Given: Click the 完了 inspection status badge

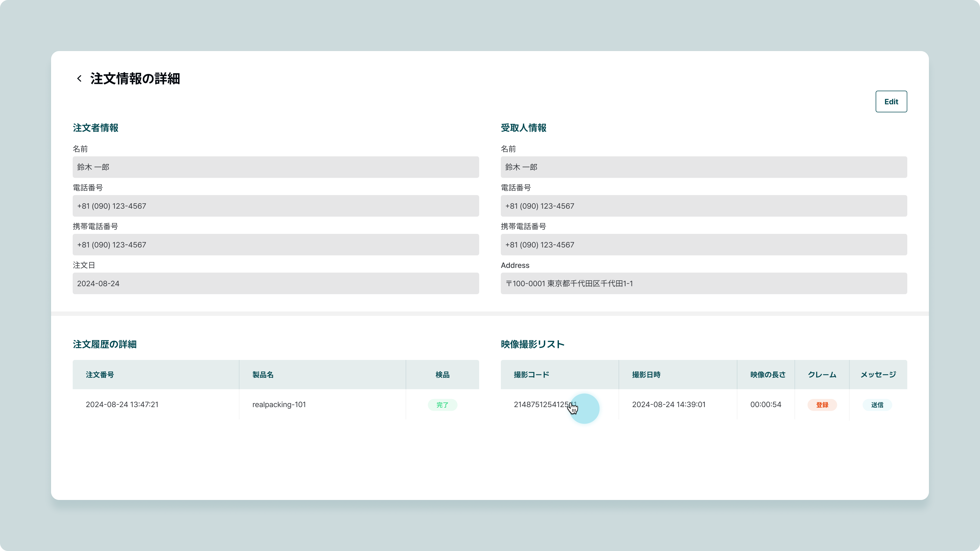Looking at the screenshot, I should click(442, 405).
